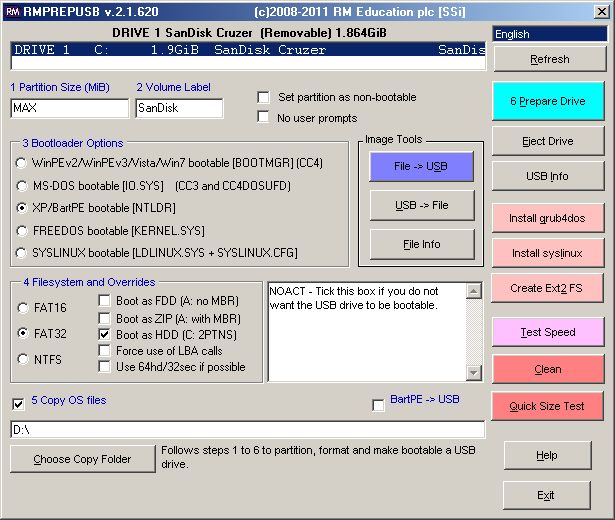The height and width of the screenshot is (520, 615).
Task: Click the 2 Volume Label heading
Action: coord(173,87)
